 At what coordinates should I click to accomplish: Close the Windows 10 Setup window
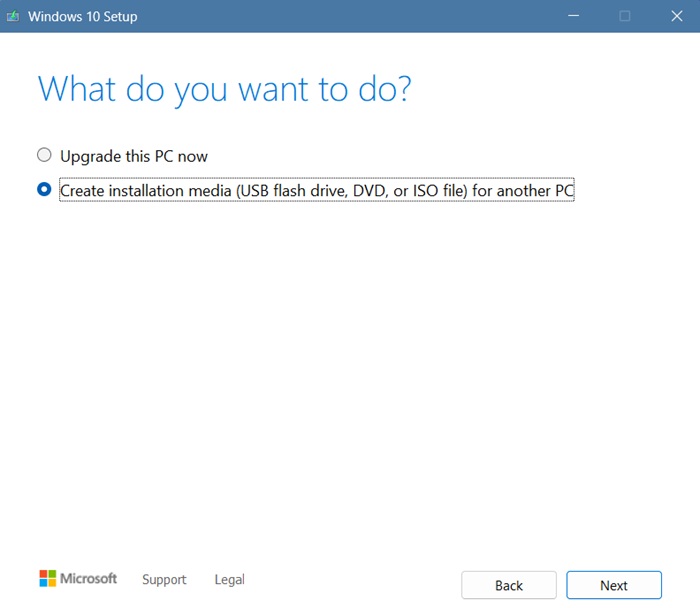point(677,16)
